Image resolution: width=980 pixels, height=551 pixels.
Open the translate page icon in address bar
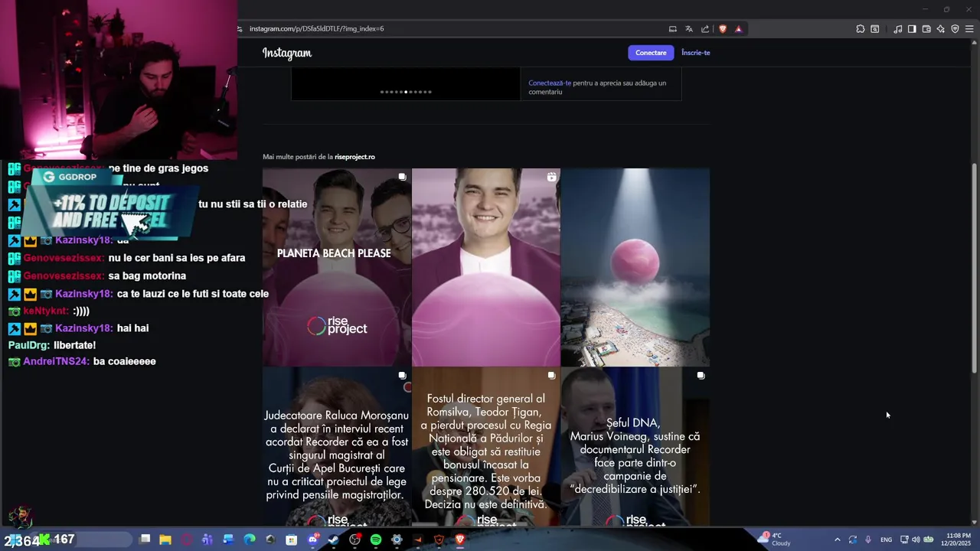click(x=689, y=29)
